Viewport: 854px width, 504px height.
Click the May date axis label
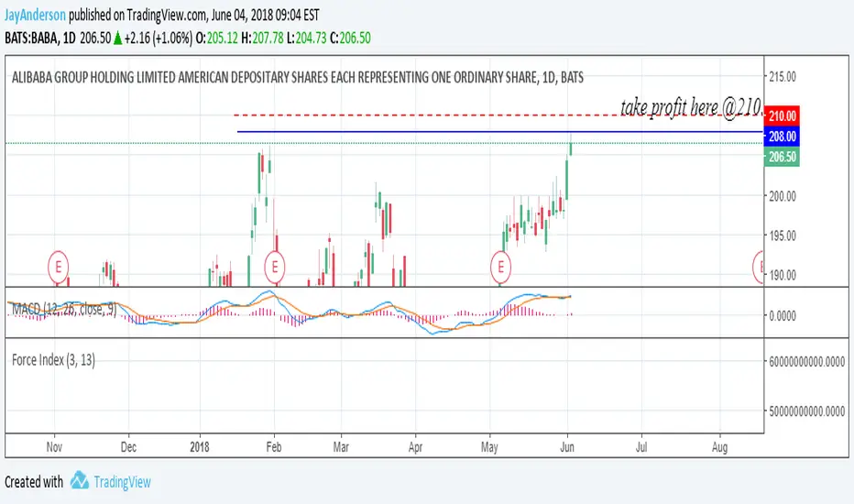click(x=489, y=447)
